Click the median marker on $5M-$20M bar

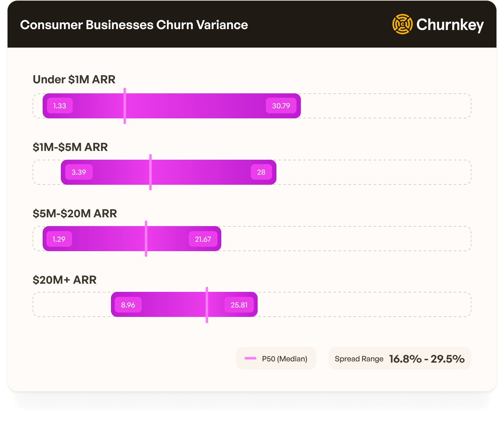click(146, 239)
